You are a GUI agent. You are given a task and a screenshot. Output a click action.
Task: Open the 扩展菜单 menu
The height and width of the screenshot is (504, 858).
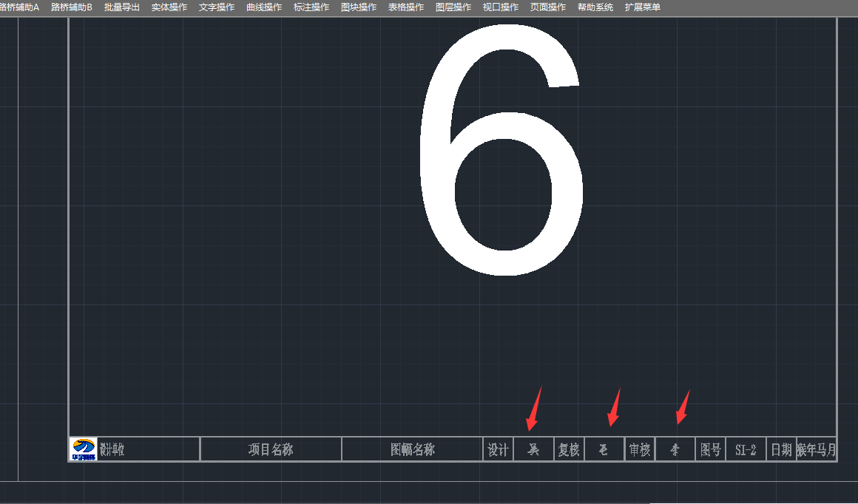pyautogui.click(x=643, y=7)
